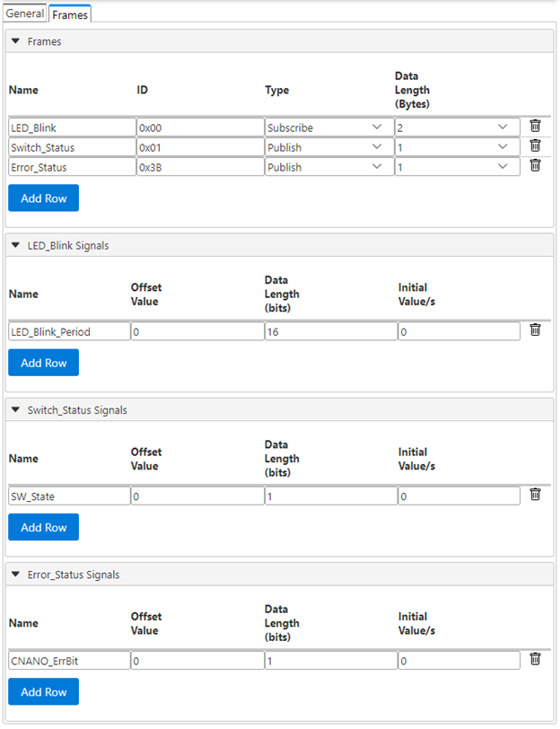Add a row to the Frames table

(x=43, y=198)
